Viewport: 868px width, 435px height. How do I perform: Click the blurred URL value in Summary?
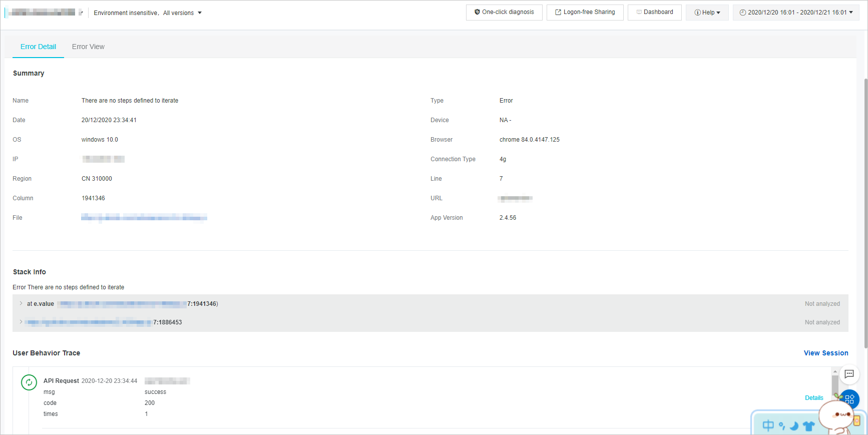(x=516, y=198)
